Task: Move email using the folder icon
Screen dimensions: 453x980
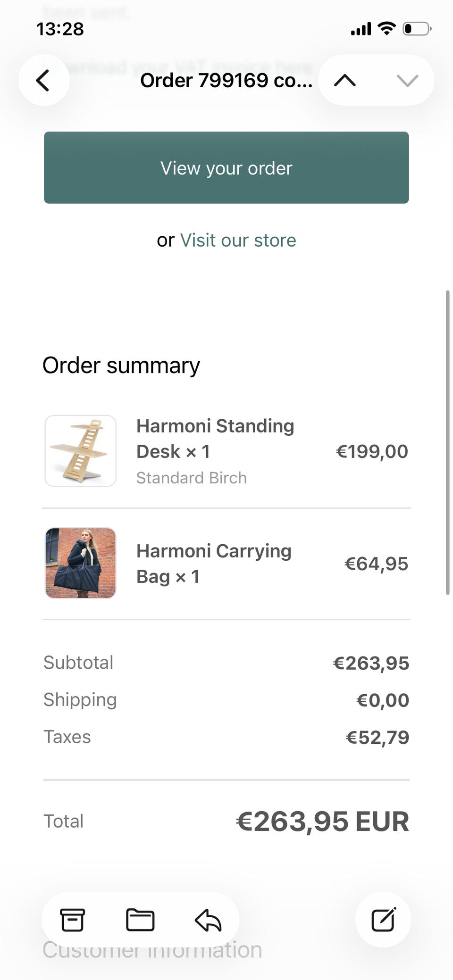Action: pos(140,920)
